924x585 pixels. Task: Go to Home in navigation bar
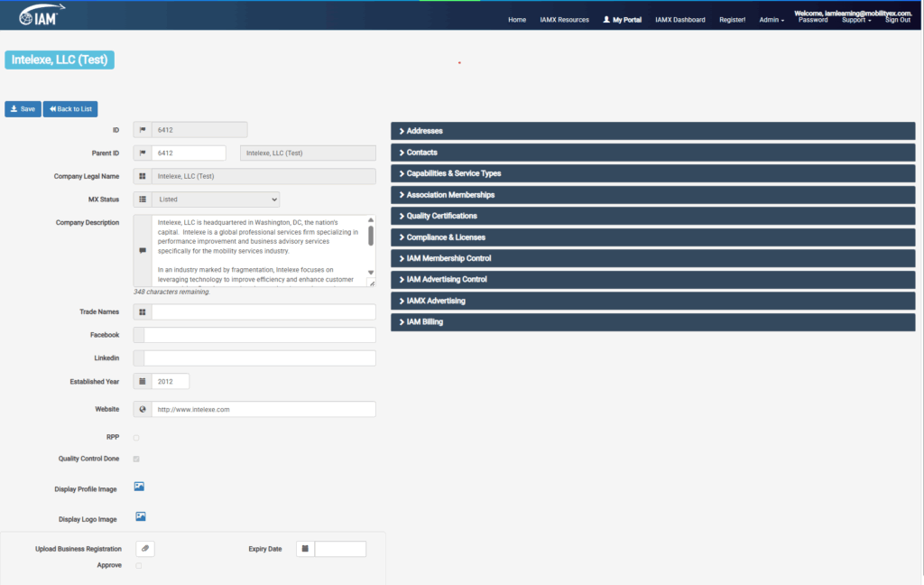[517, 20]
